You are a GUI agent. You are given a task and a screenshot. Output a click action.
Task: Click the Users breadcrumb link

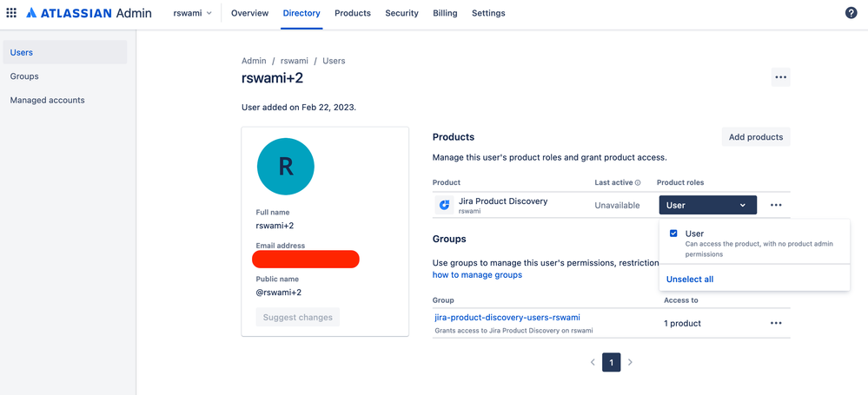(334, 61)
